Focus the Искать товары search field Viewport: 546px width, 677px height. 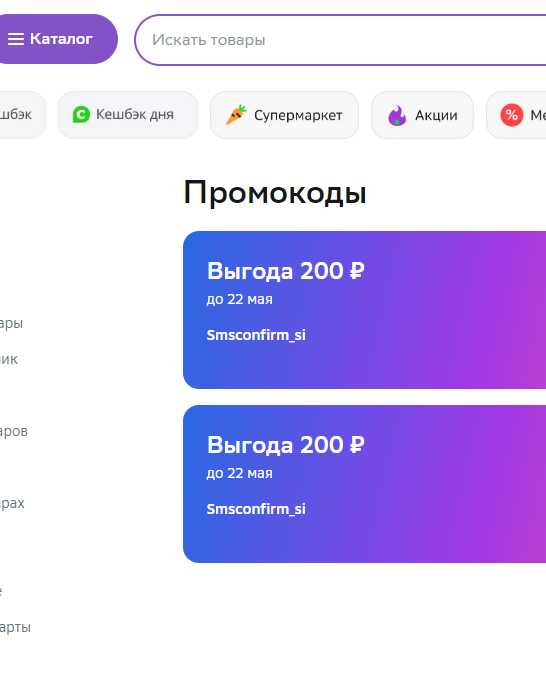click(x=340, y=40)
